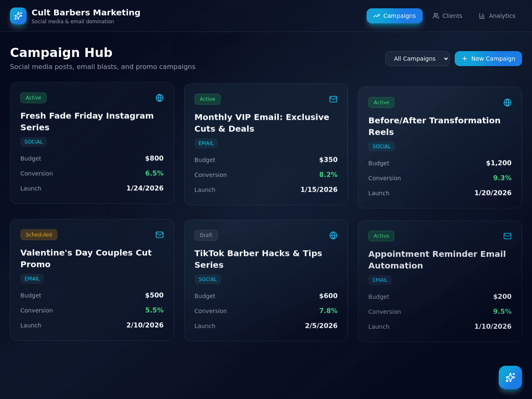Viewport: 532px width, 399px height.
Task: Click the Scheduled status badge
Action: click(39, 235)
